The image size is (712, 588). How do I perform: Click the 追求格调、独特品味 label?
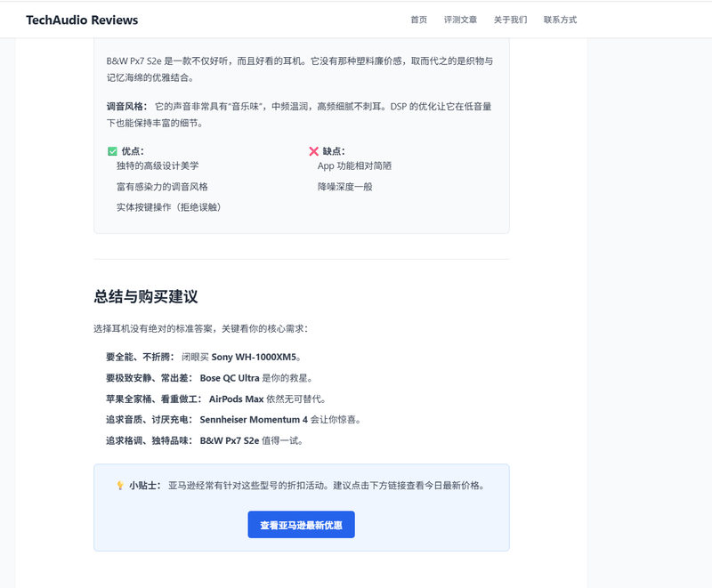[x=149, y=440]
